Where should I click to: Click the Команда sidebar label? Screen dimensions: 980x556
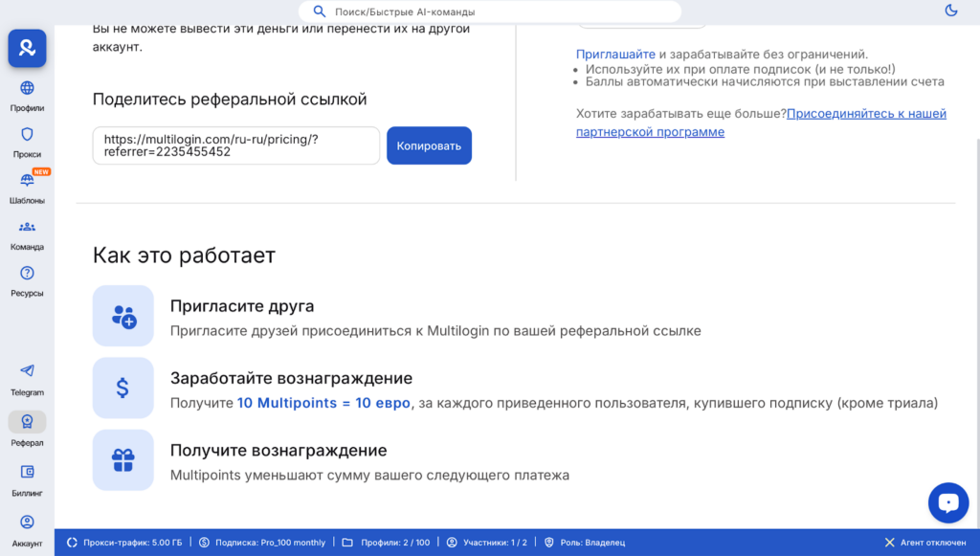[27, 247]
